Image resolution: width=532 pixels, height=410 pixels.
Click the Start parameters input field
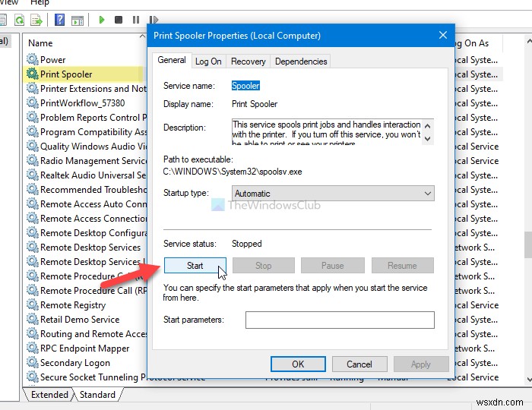[x=340, y=320]
